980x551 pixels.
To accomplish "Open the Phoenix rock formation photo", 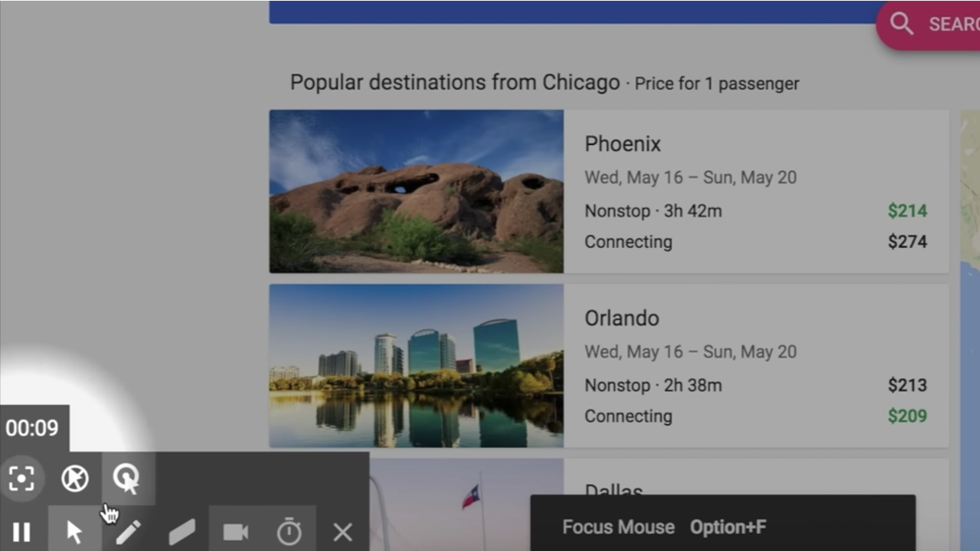I will click(416, 191).
